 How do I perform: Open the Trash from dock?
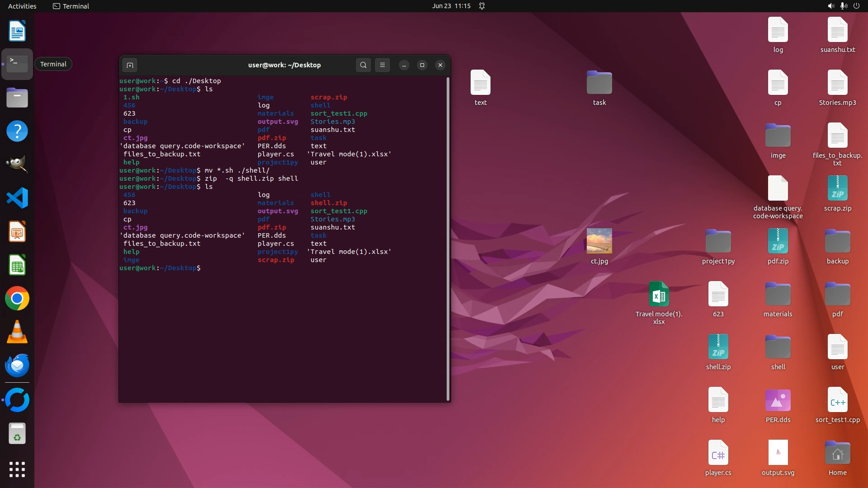17,434
